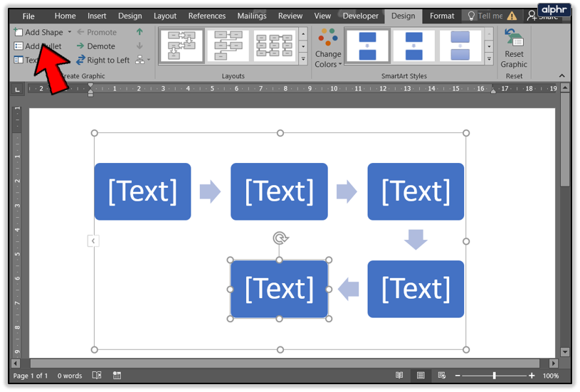Open the Add Shape dropdown arrow
Screen dimensions: 580x392
point(70,32)
